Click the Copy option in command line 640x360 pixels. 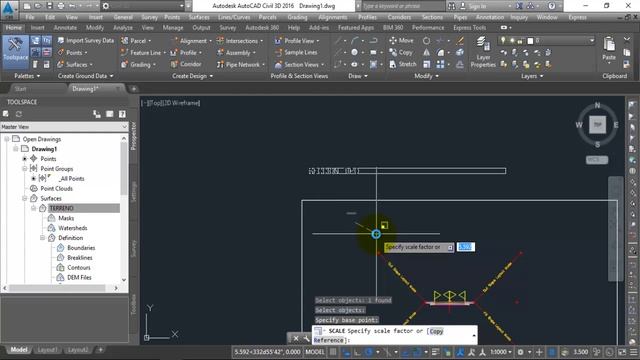pos(436,331)
